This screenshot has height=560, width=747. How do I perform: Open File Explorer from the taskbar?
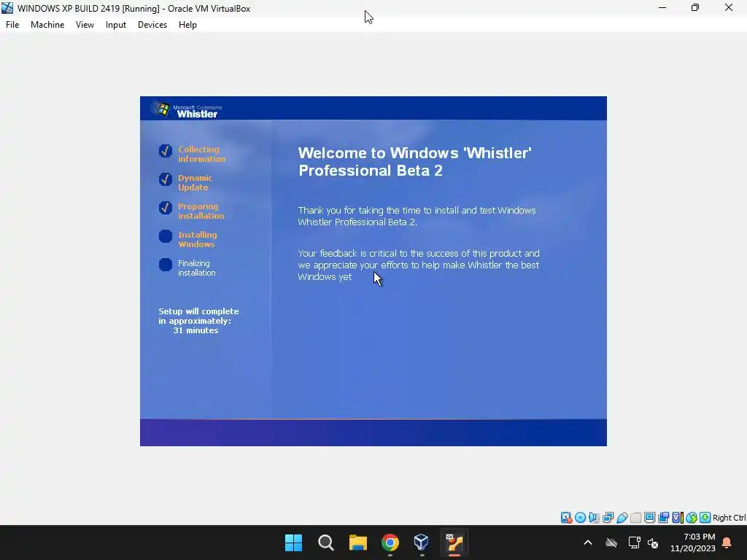click(x=357, y=542)
